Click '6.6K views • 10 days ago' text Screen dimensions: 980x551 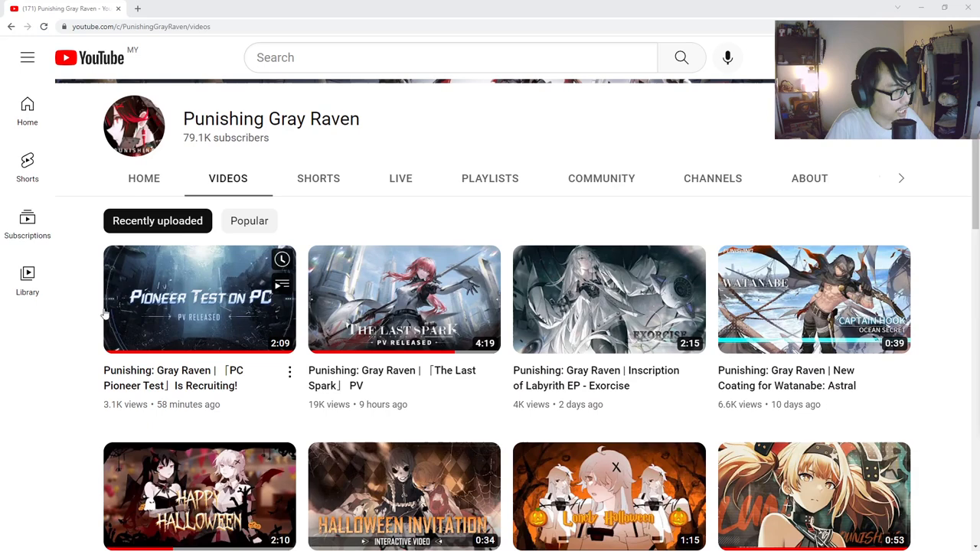pos(769,404)
